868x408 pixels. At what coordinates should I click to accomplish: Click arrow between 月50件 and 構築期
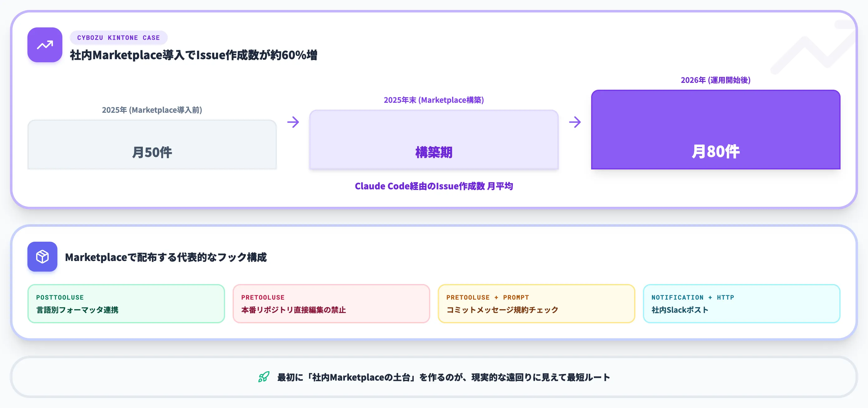[x=293, y=122]
